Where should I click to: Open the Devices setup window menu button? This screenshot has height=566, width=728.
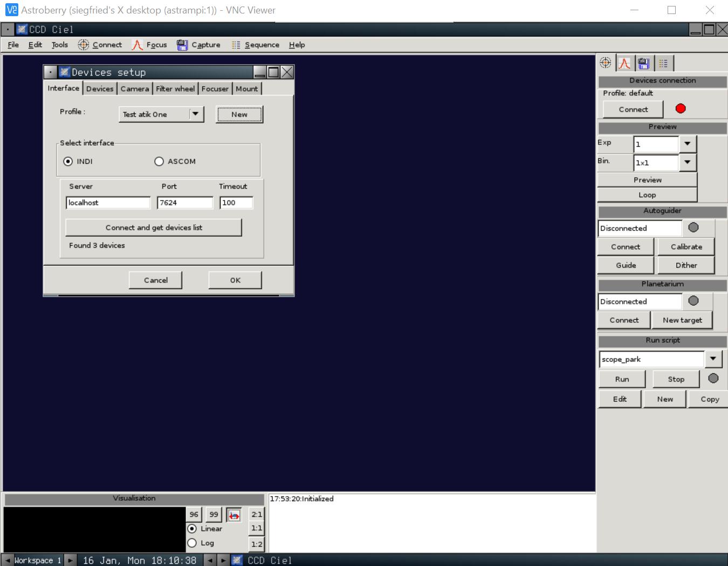tap(50, 72)
